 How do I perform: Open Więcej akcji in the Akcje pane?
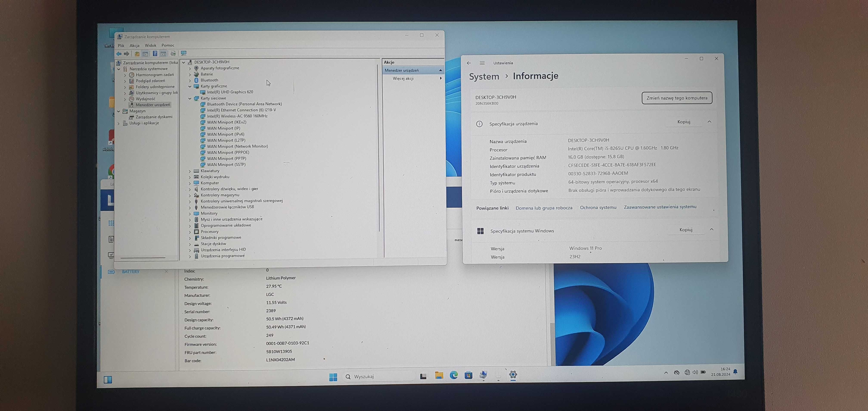403,79
